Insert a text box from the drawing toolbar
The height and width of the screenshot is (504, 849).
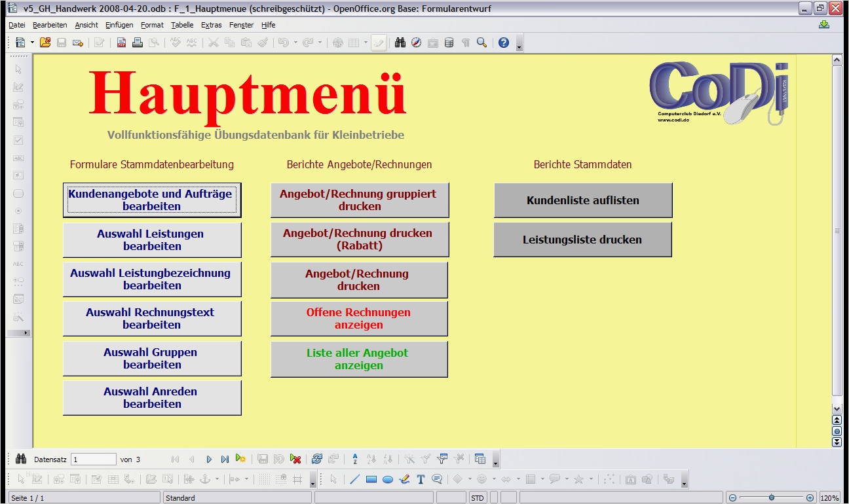tap(421, 478)
